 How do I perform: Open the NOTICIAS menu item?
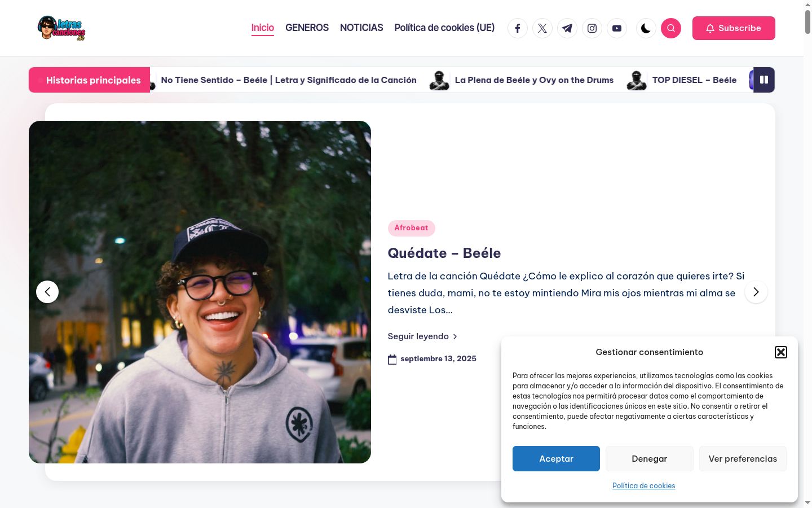click(361, 28)
